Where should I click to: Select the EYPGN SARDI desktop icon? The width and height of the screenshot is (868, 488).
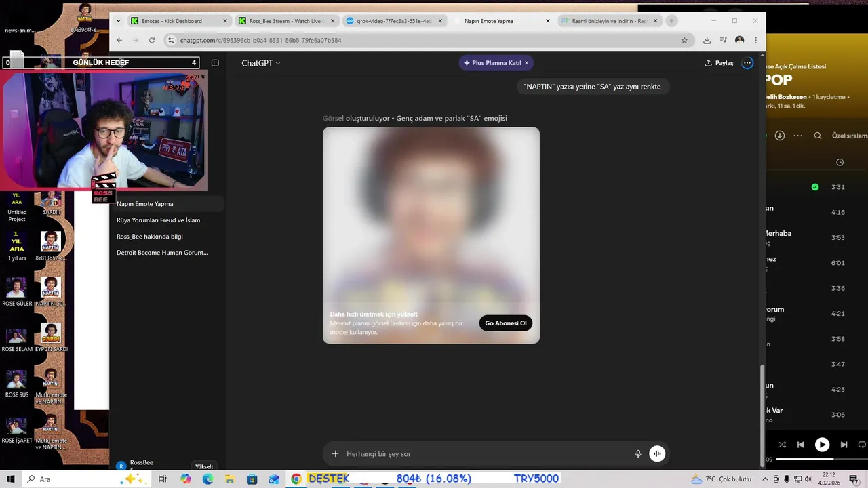click(x=51, y=338)
